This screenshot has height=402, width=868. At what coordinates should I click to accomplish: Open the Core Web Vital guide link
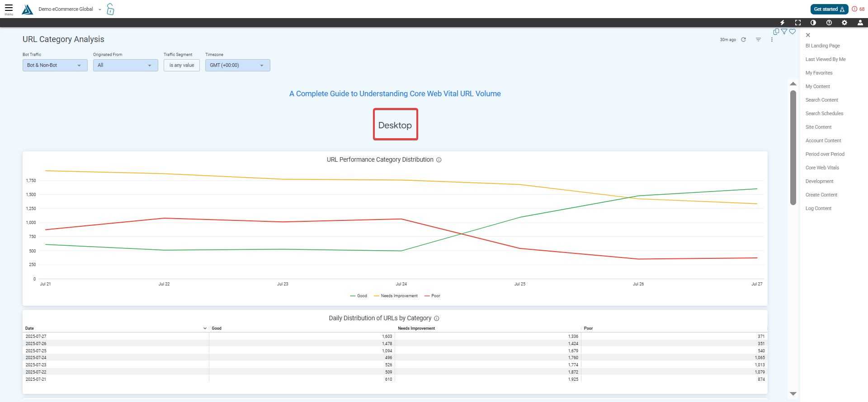[x=395, y=93]
